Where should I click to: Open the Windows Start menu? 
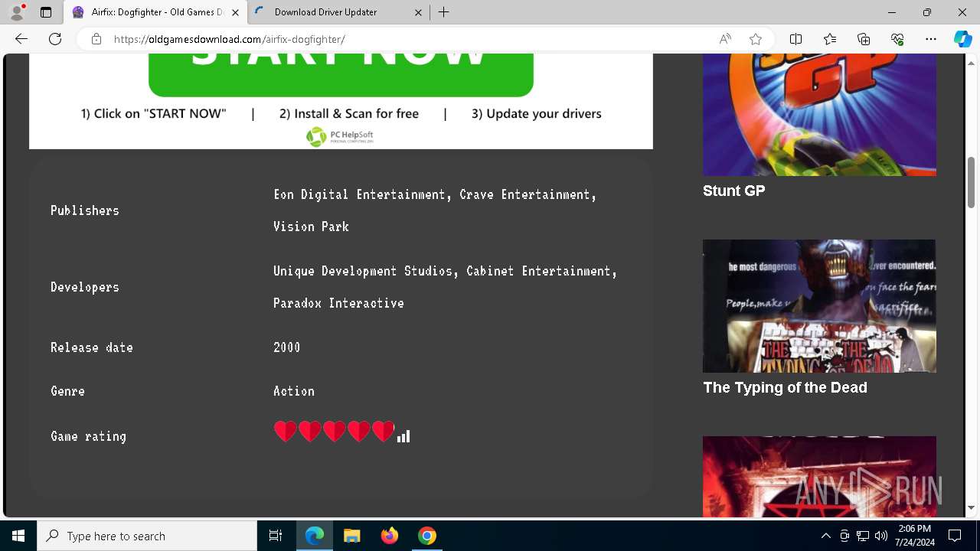tap(18, 536)
